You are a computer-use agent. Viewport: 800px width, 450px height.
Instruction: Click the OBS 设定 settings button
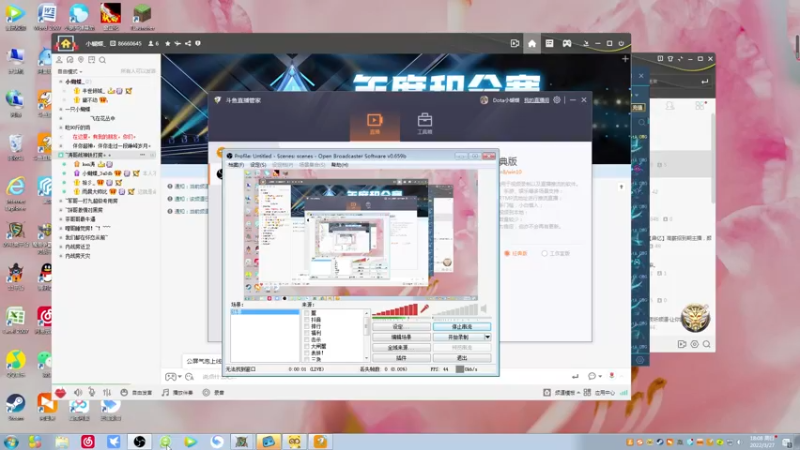coord(401,327)
